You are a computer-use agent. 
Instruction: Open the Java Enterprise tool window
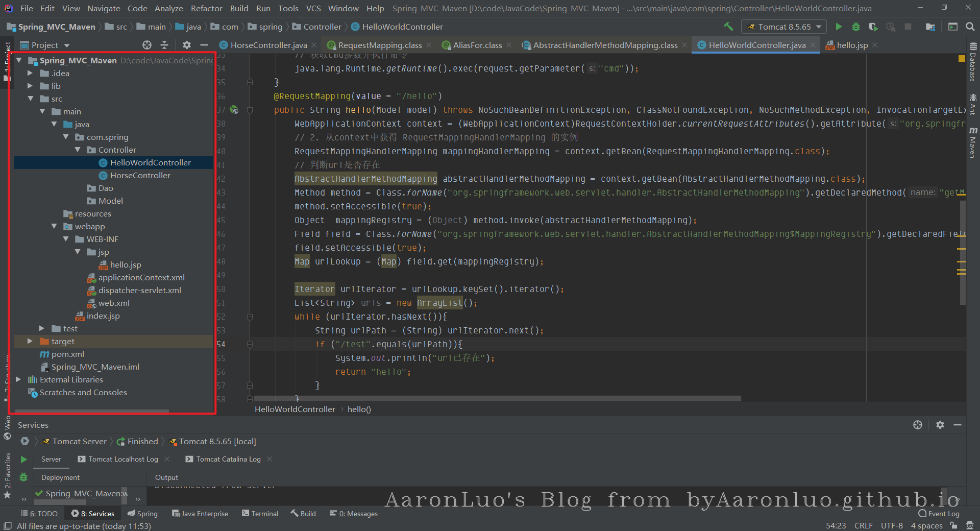pyautogui.click(x=200, y=514)
